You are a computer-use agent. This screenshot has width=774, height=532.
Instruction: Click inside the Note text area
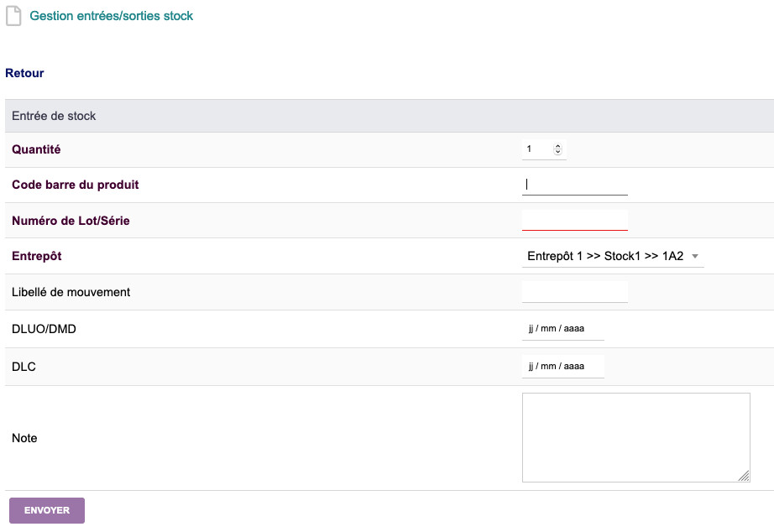click(x=635, y=437)
